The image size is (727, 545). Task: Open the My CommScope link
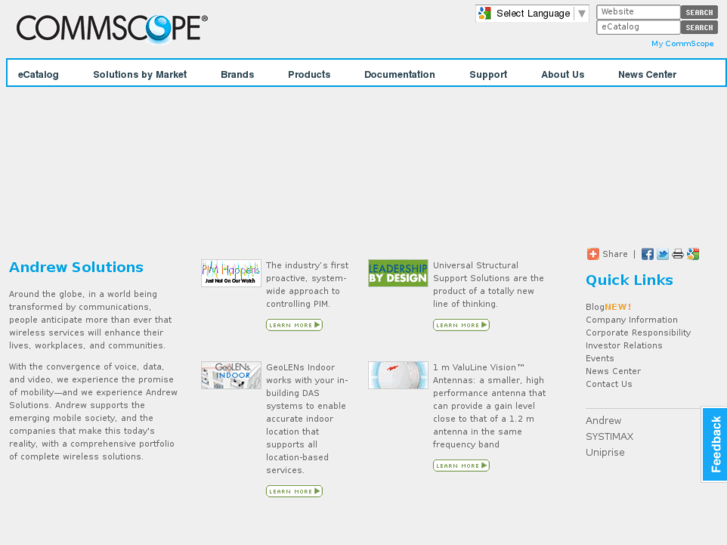(682, 44)
